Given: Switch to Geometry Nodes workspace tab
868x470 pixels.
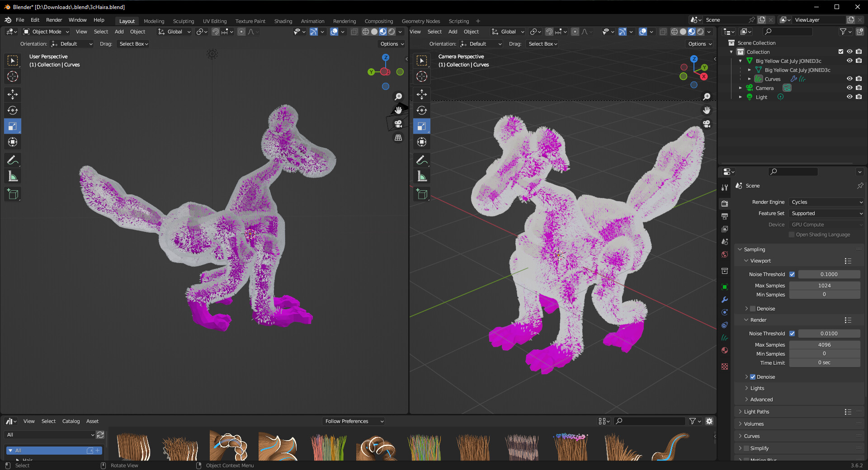Looking at the screenshot, I should 421,21.
